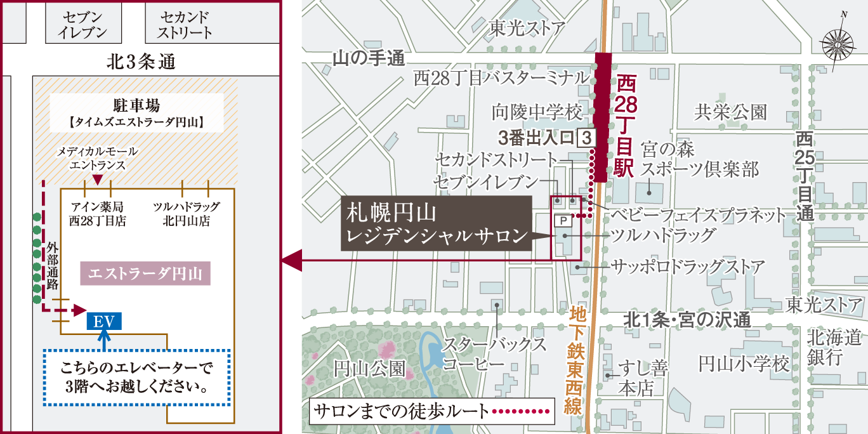The height and width of the screenshot is (434, 868).
Task: Click the blue dashed elevator instruction box
Action: coord(136,376)
